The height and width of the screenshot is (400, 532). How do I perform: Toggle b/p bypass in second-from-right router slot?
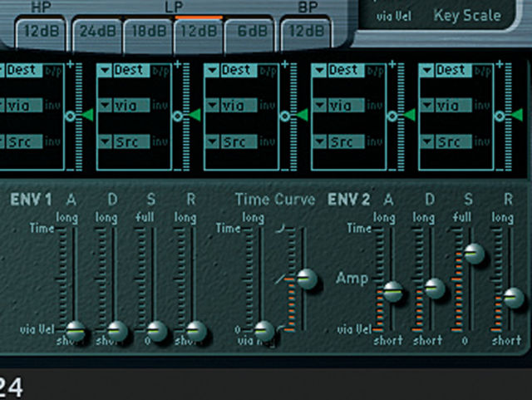click(375, 71)
